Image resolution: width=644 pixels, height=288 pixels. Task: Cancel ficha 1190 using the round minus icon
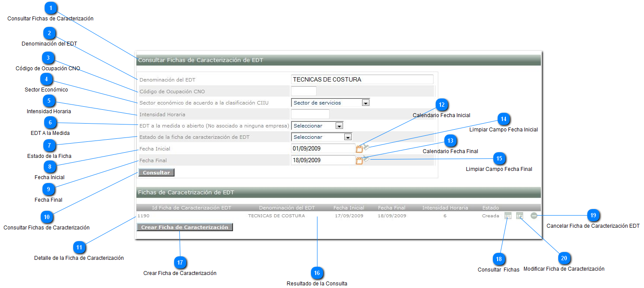[x=534, y=216]
